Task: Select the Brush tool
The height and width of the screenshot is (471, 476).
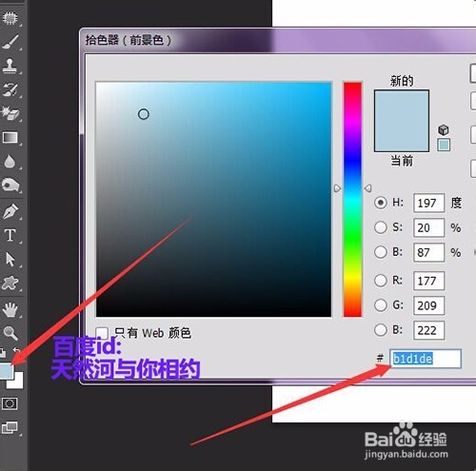Action: [x=10, y=42]
